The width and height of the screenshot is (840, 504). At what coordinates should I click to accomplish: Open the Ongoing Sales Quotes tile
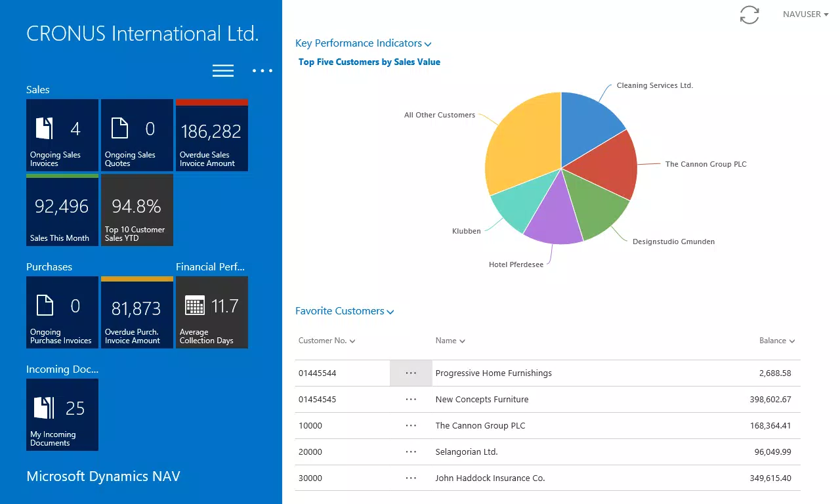point(137,135)
